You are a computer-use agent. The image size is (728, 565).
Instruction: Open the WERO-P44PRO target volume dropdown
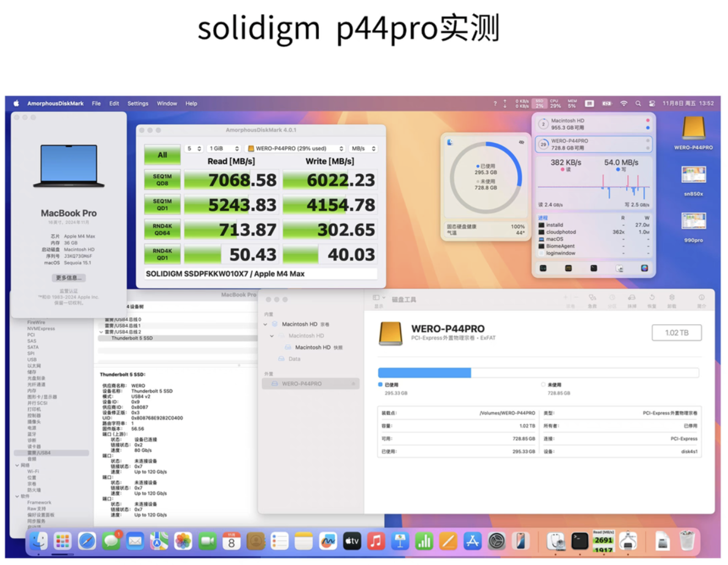(295, 148)
